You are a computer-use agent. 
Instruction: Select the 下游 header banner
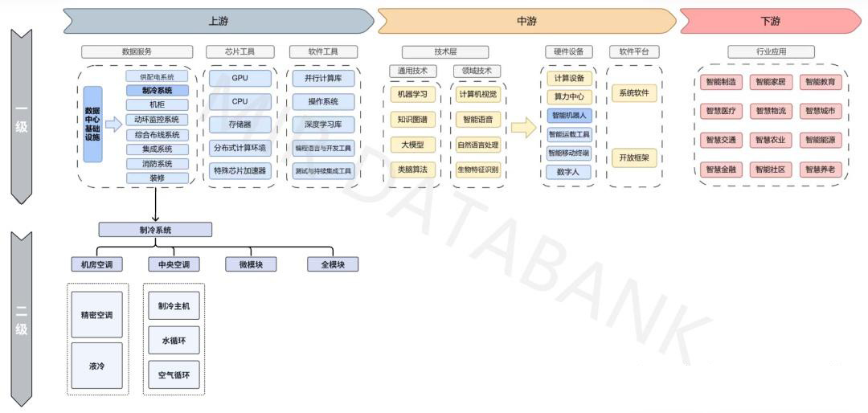coord(770,22)
